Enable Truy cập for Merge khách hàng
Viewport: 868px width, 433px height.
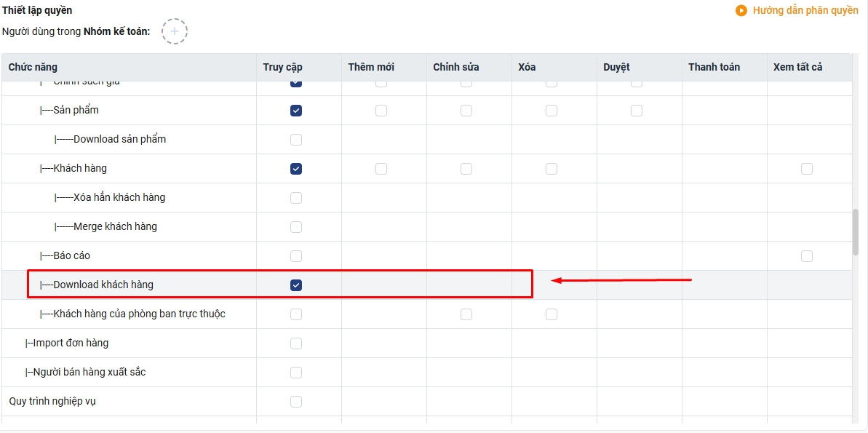(x=296, y=227)
